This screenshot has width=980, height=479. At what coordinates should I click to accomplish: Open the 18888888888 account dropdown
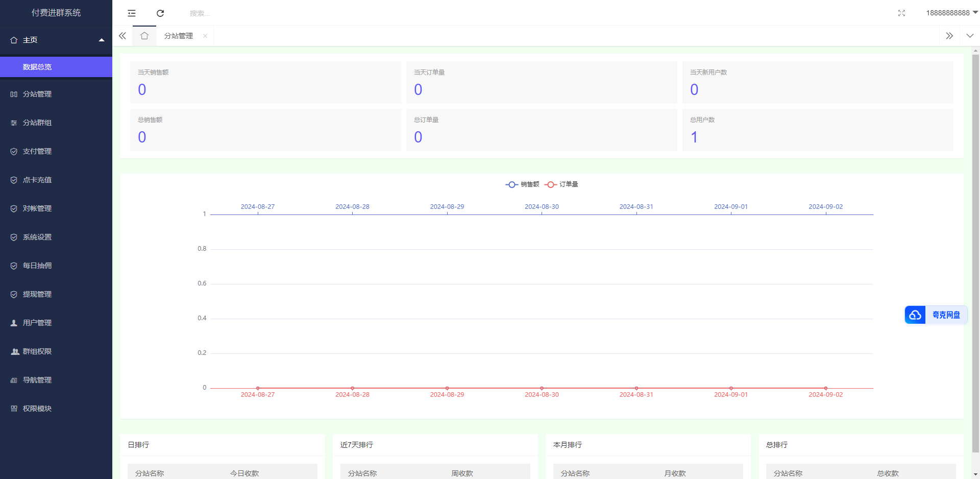952,13
